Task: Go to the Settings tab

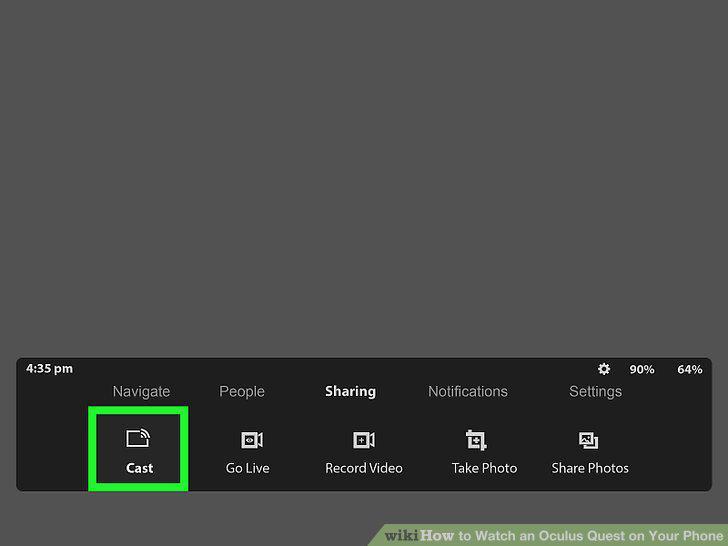Action: [596, 392]
